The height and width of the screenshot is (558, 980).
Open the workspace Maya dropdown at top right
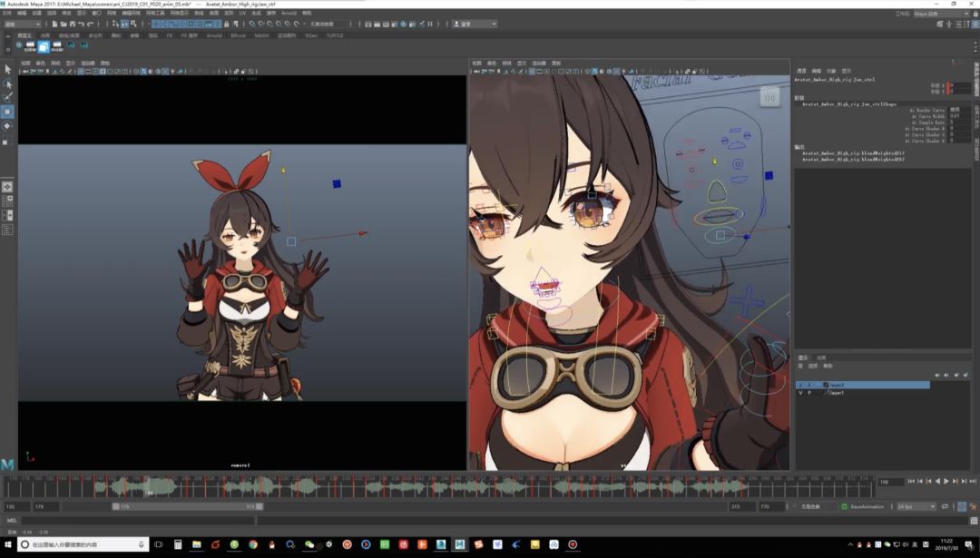click(941, 13)
